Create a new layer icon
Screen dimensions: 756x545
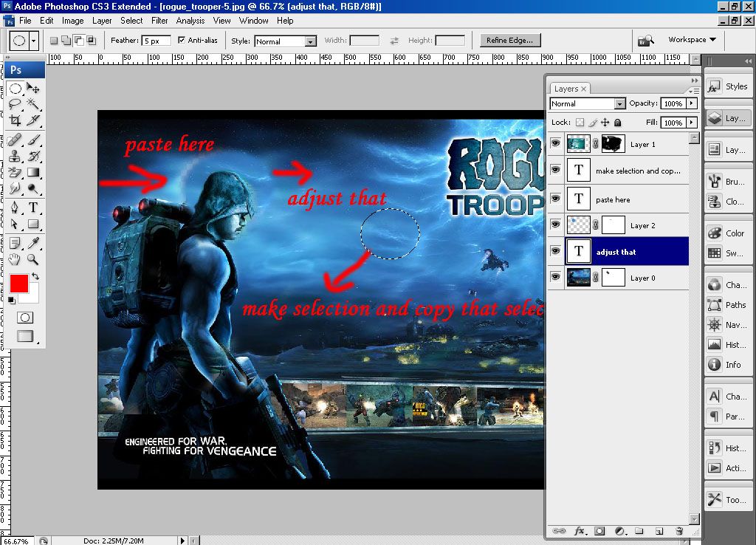[x=659, y=531]
